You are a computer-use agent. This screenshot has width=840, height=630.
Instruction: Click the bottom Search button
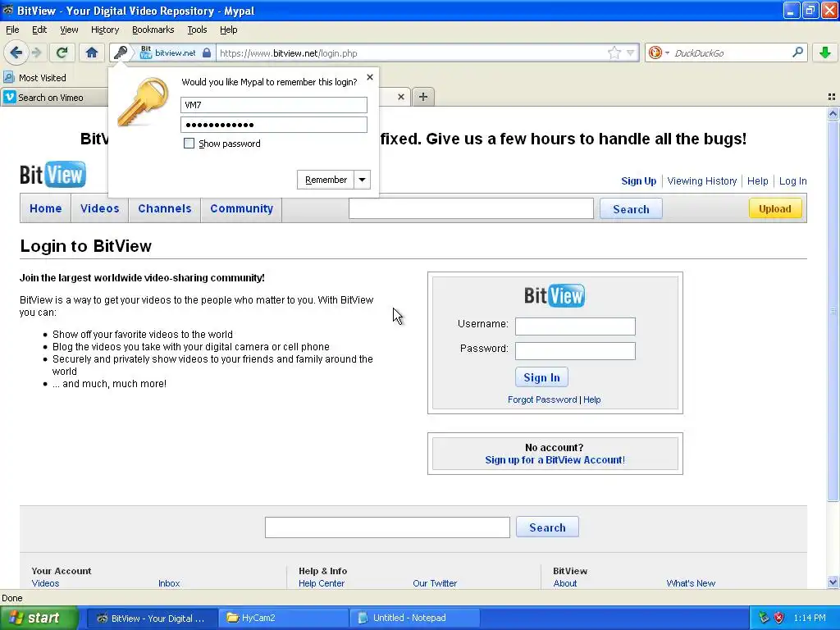(547, 527)
